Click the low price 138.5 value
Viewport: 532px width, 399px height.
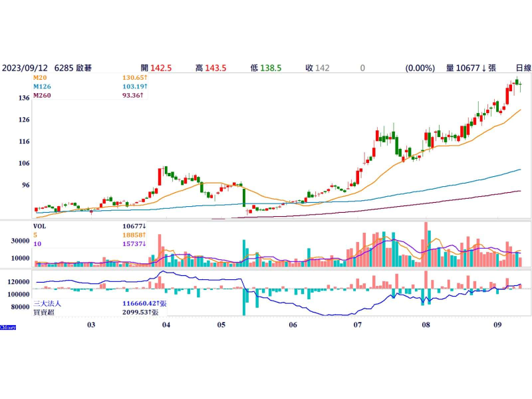(271, 68)
